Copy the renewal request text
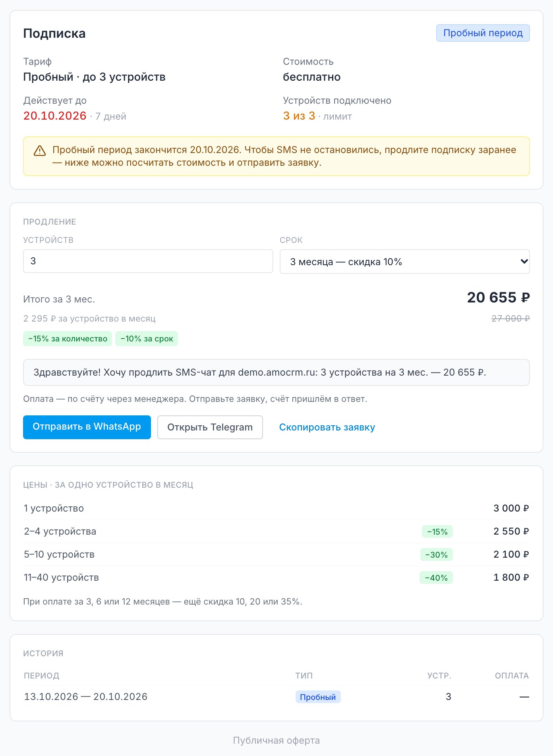This screenshot has width=553, height=756. point(327,427)
